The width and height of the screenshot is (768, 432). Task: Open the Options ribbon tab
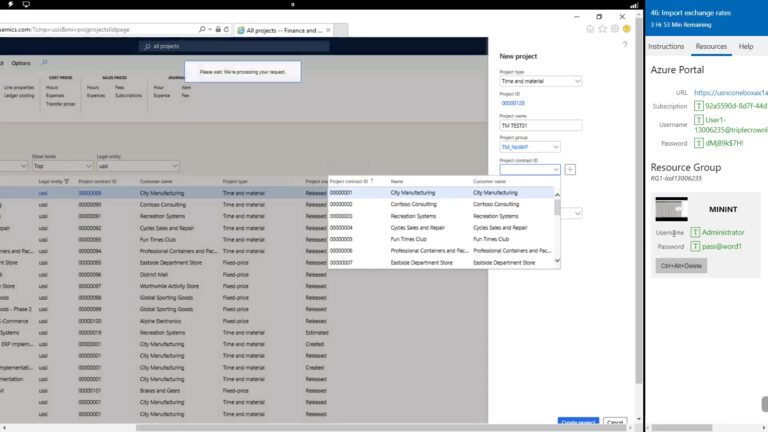tap(21, 63)
